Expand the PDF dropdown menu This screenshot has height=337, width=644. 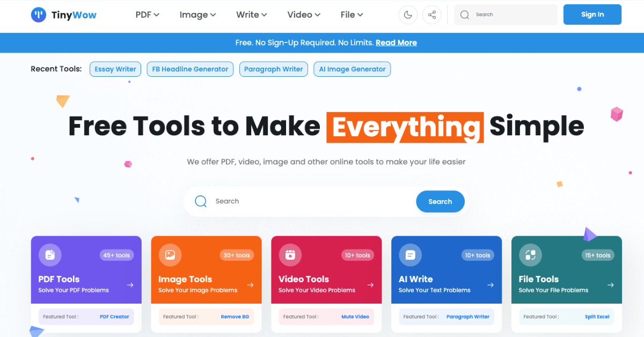[x=148, y=15]
